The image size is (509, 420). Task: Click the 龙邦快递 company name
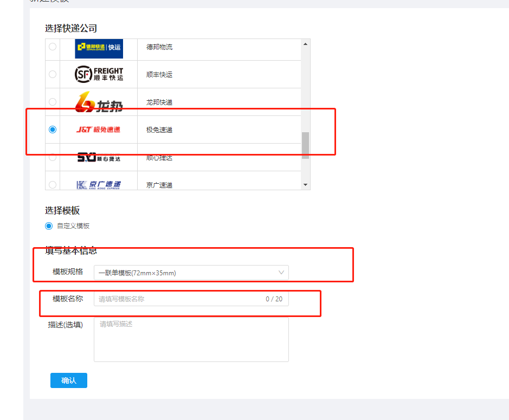coord(159,102)
